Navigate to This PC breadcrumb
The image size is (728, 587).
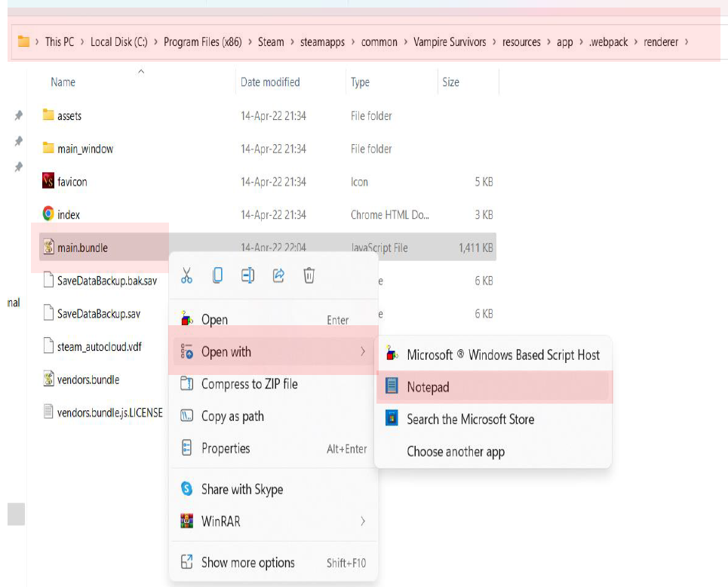point(60,41)
